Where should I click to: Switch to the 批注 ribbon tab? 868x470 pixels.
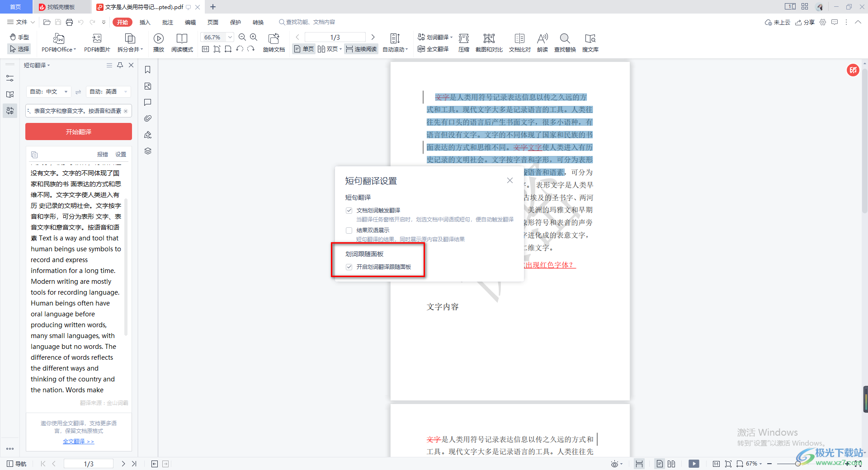point(167,22)
